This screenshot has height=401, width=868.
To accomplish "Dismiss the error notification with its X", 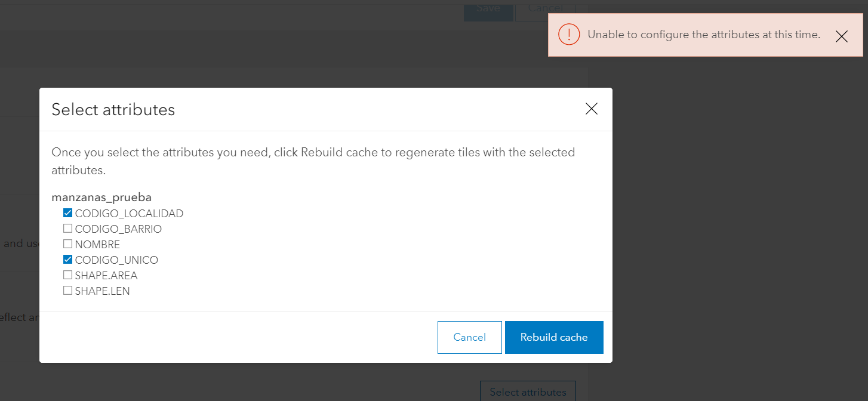I will 842,36.
